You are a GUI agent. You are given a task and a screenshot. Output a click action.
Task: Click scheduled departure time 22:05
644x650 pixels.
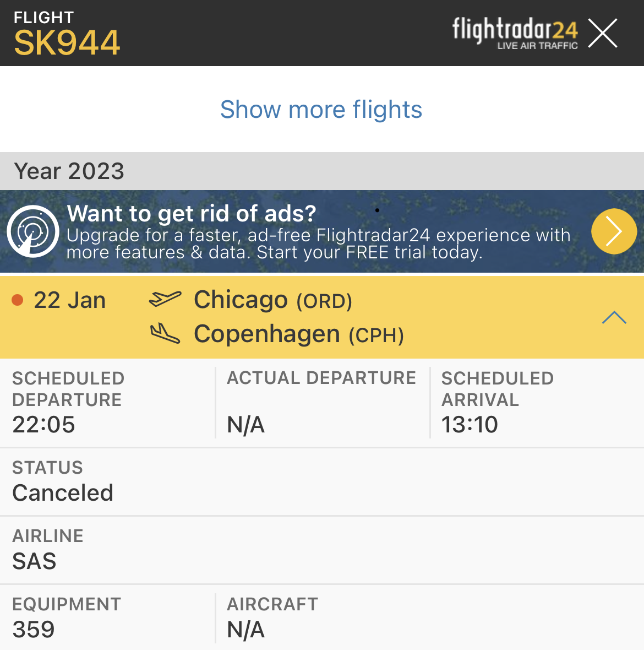tap(43, 425)
